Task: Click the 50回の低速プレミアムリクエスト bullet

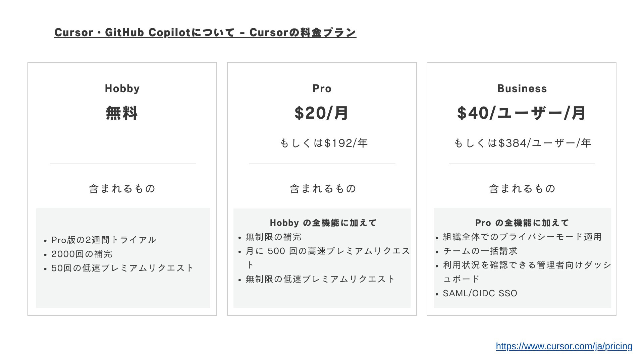Action: point(122,268)
